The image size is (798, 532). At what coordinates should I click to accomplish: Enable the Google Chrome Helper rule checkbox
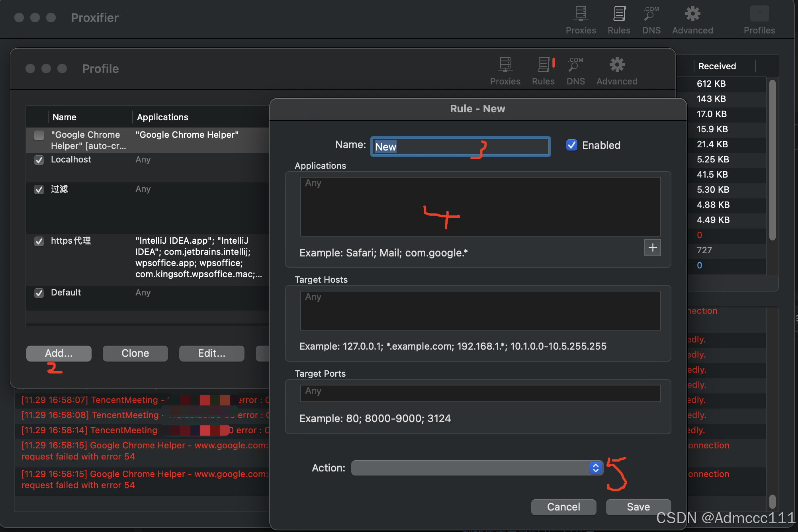tap(39, 135)
